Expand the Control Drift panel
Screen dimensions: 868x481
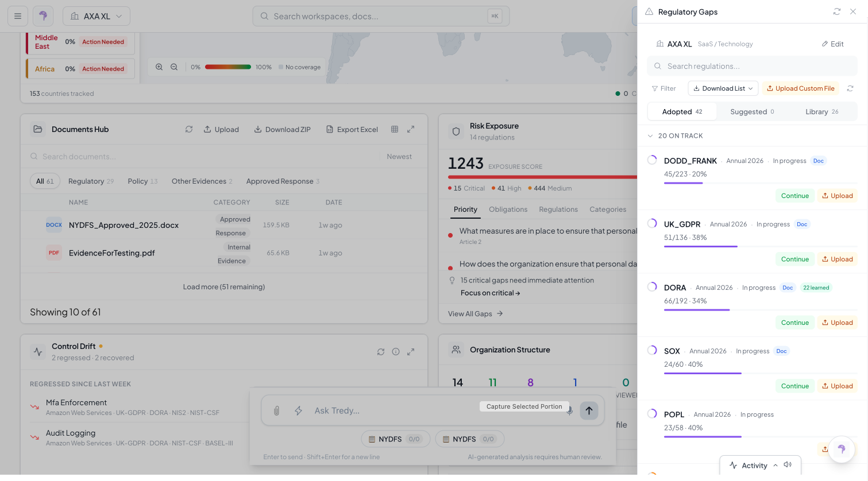coord(411,352)
